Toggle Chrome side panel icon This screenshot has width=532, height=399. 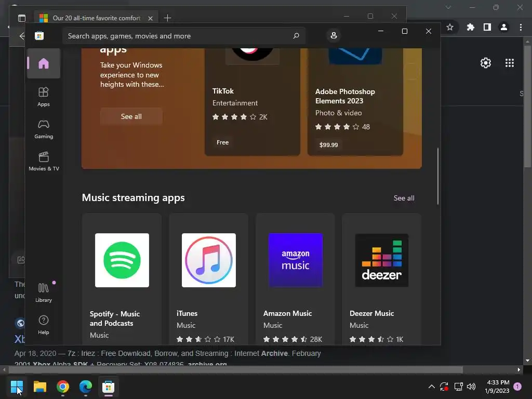487,27
